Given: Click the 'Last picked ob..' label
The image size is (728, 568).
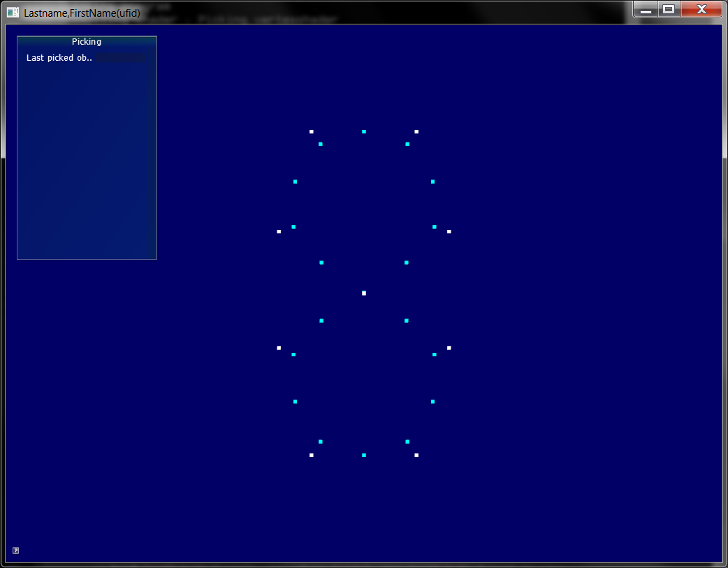Looking at the screenshot, I should click(59, 58).
